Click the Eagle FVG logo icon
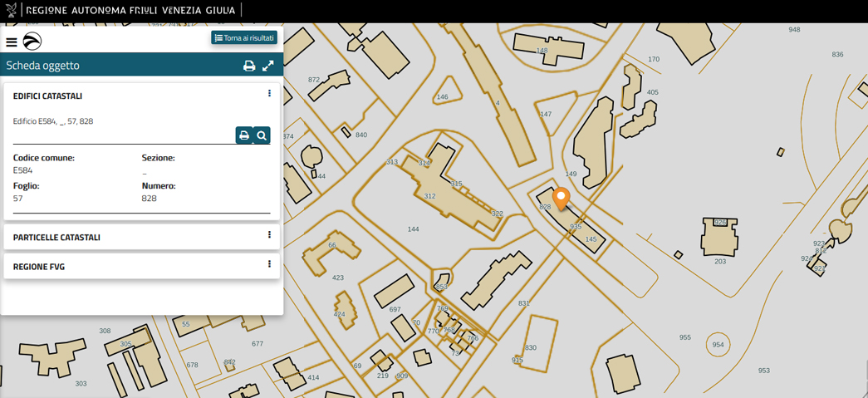Image resolution: width=868 pixels, height=398 pixels. (32, 41)
